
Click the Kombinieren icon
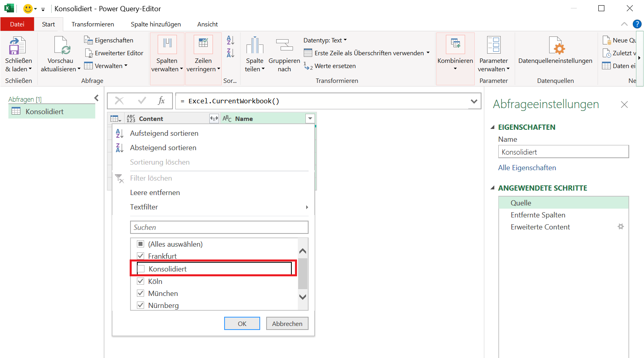tap(455, 44)
